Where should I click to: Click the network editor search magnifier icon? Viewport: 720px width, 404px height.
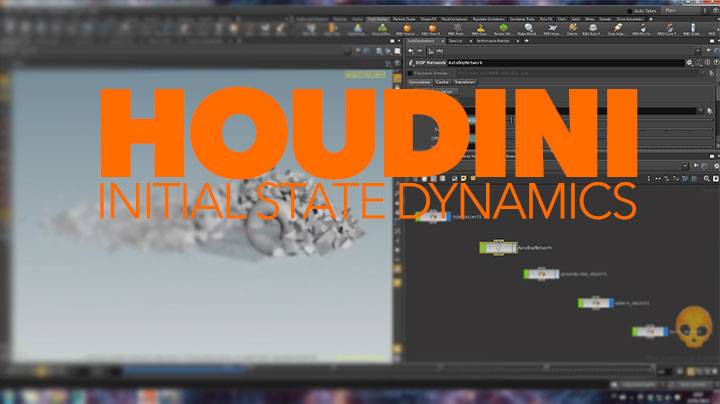(x=707, y=179)
